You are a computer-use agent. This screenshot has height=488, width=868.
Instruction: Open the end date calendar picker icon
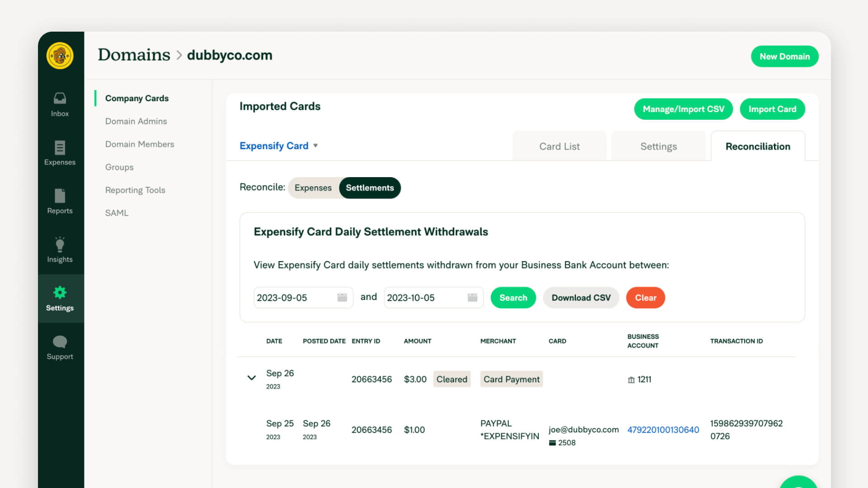click(472, 297)
